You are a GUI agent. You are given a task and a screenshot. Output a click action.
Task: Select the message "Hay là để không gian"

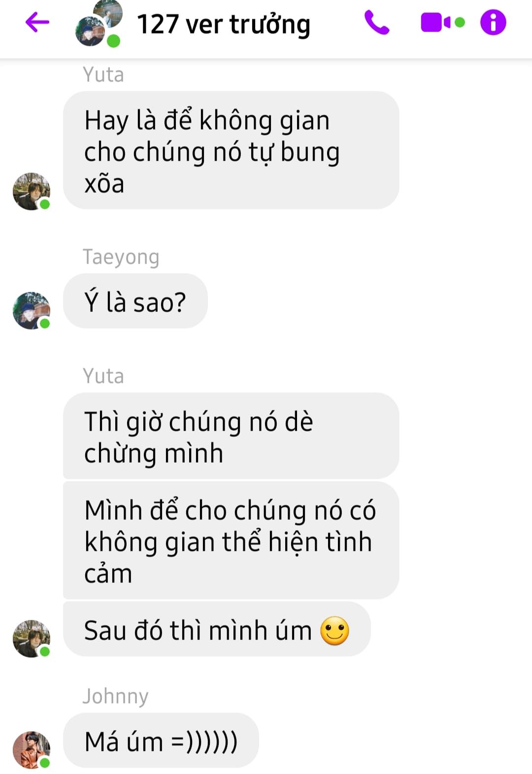[x=231, y=150]
